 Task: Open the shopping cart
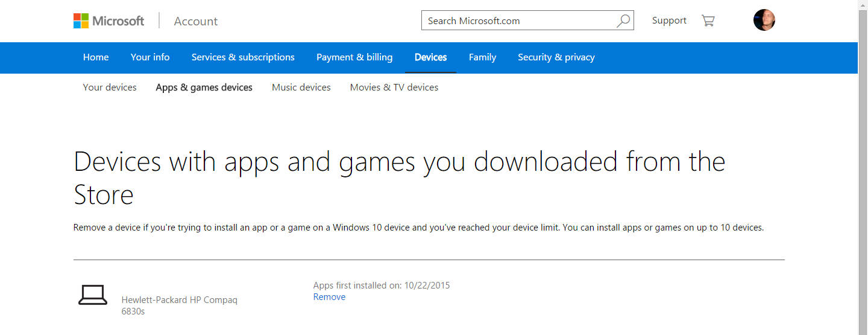tap(708, 21)
